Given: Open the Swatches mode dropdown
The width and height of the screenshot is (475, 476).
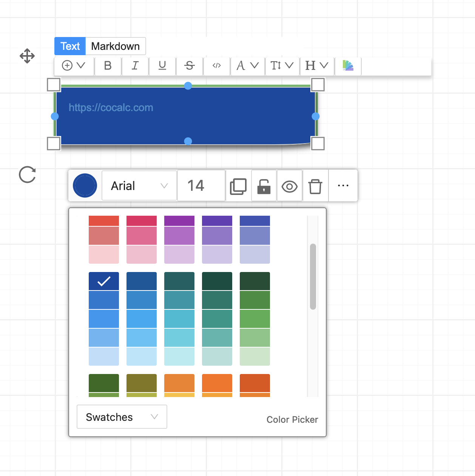Looking at the screenshot, I should pyautogui.click(x=122, y=417).
